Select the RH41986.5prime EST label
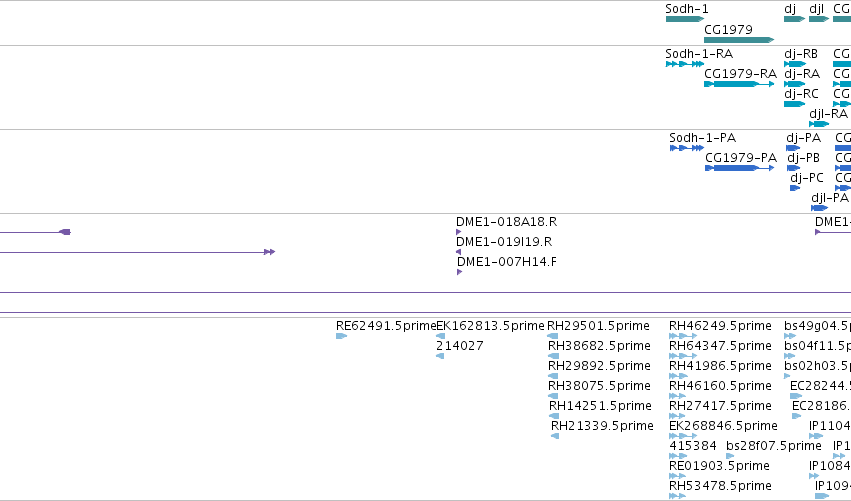Viewport: 851px width, 501px height. click(x=720, y=366)
